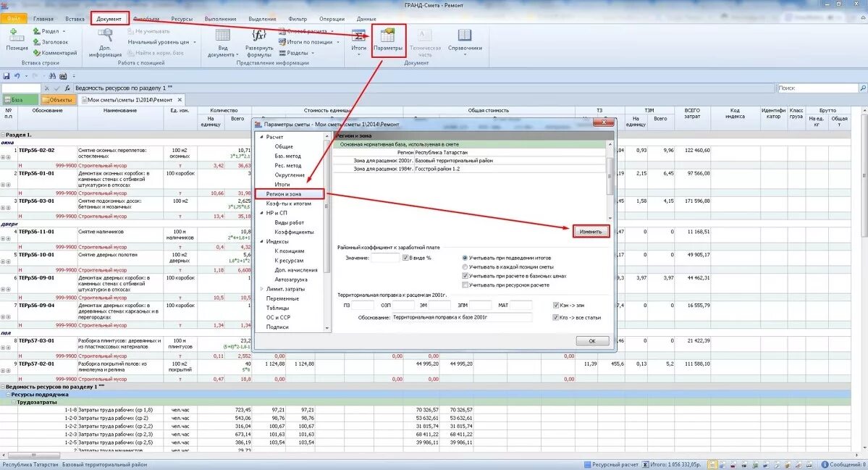Click Undo arrow in quick access toolbar

point(17,76)
